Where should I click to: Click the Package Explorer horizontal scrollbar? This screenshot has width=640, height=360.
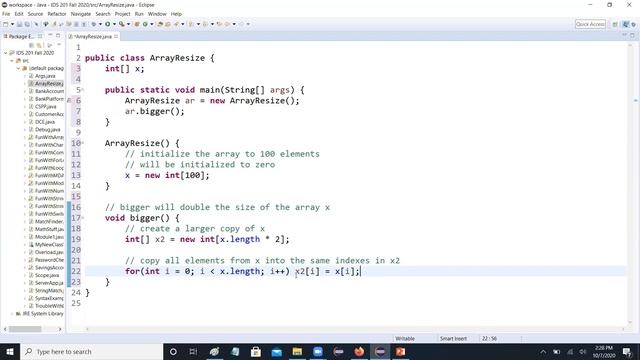point(25,329)
